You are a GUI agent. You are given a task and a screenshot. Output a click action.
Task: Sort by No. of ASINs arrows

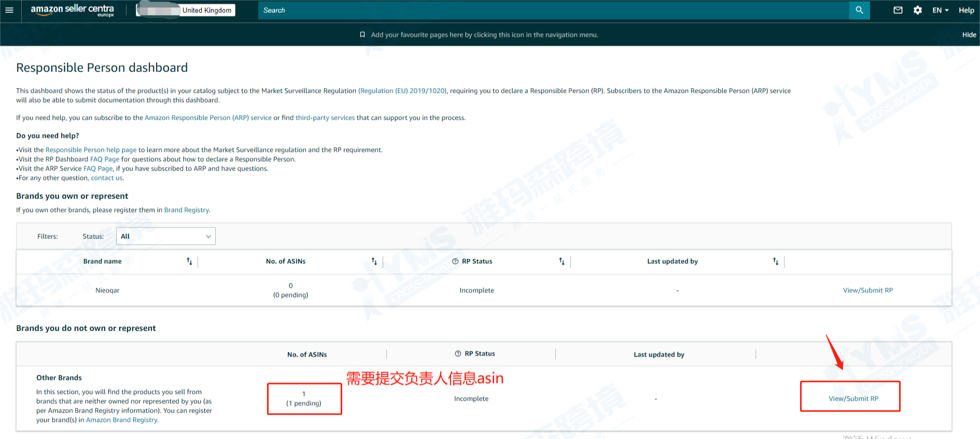pos(374,261)
